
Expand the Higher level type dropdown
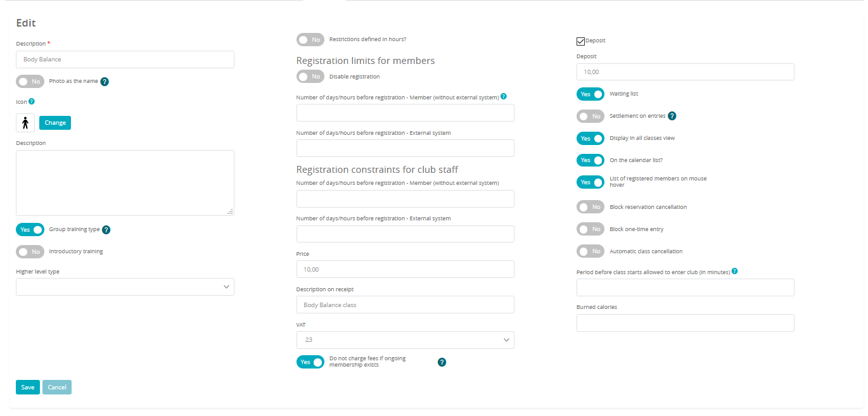[125, 287]
